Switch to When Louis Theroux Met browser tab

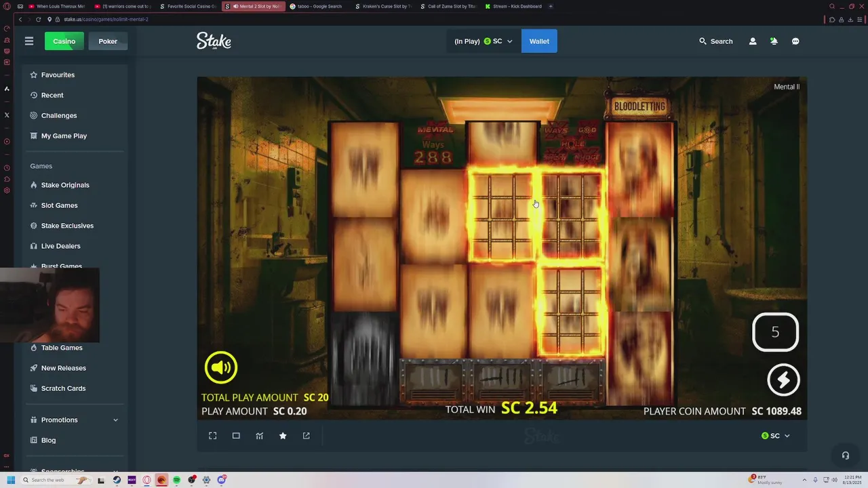(56, 6)
